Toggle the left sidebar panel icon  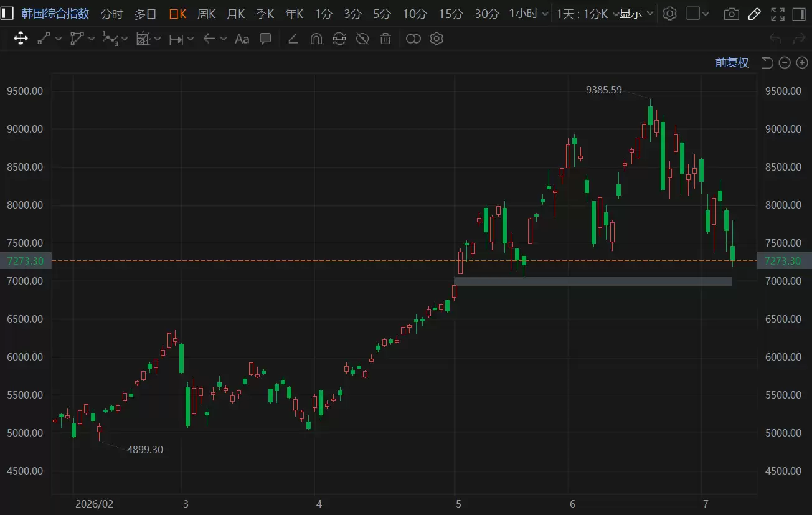pos(7,14)
